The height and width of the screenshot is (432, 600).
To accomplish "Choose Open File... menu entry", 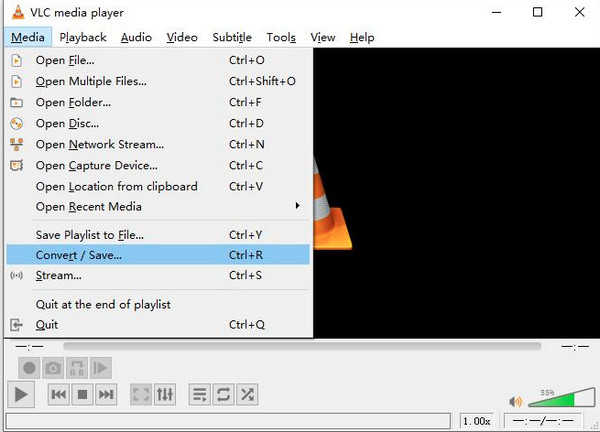I will [x=158, y=60].
